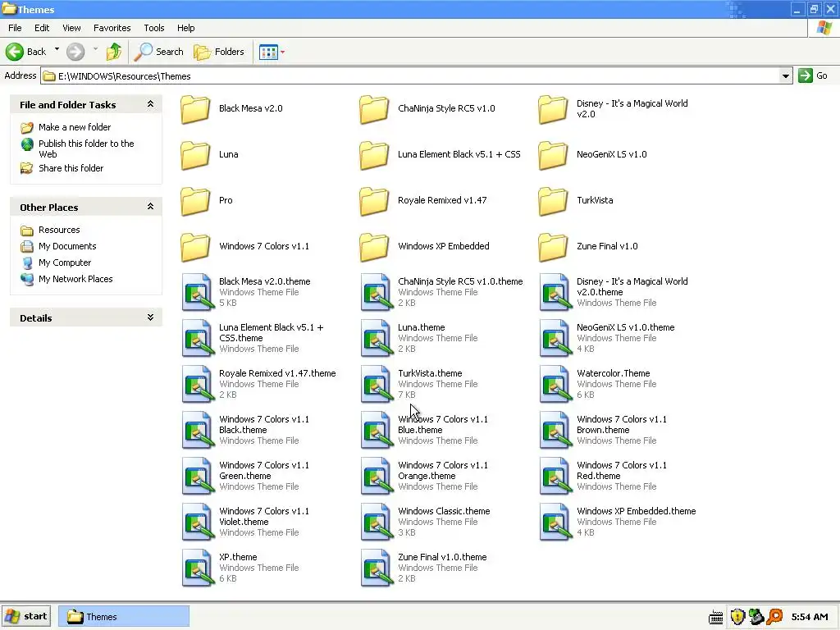Image resolution: width=840 pixels, height=630 pixels.
Task: Open the View menu
Action: coord(71,28)
